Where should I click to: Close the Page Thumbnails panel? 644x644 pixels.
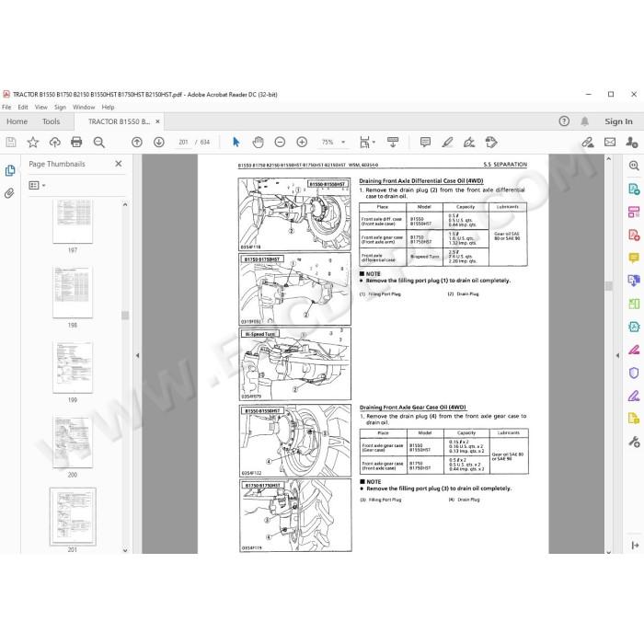119,164
